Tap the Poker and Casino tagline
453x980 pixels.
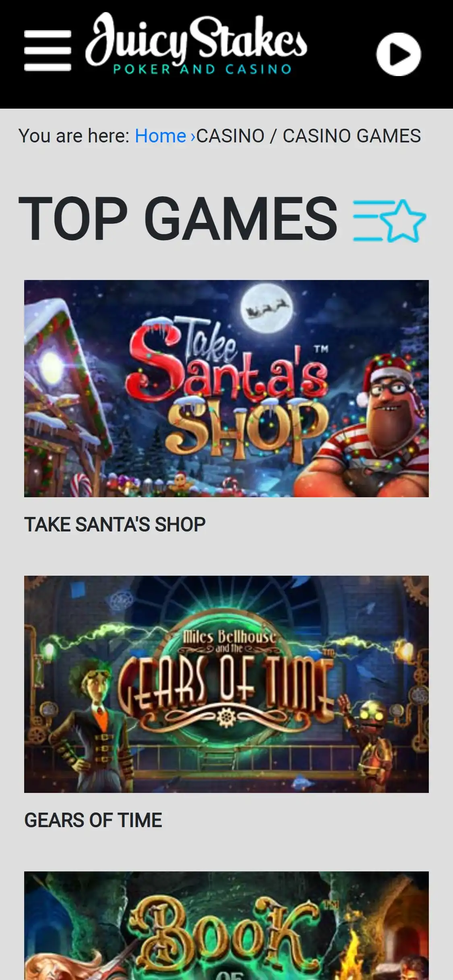pyautogui.click(x=202, y=69)
